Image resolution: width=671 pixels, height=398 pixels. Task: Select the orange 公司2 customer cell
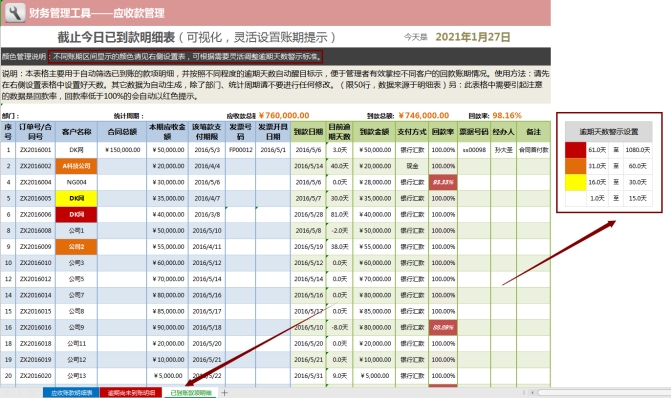(77, 247)
